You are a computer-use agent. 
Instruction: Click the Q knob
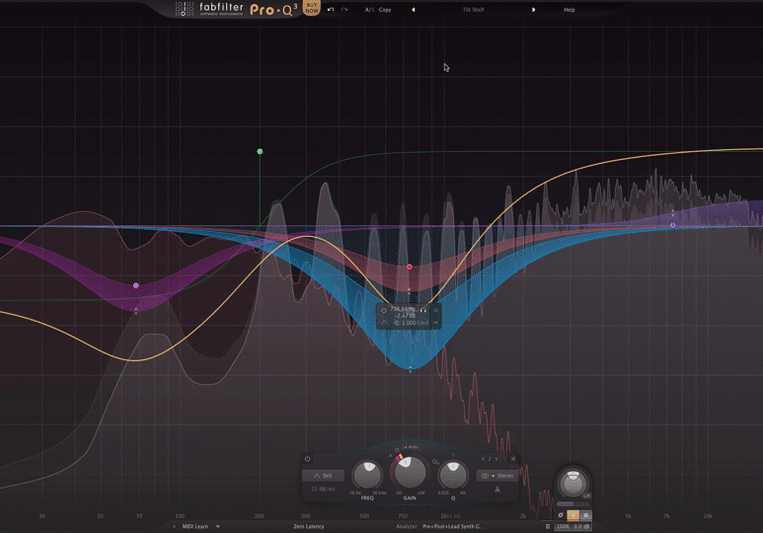[x=453, y=475]
